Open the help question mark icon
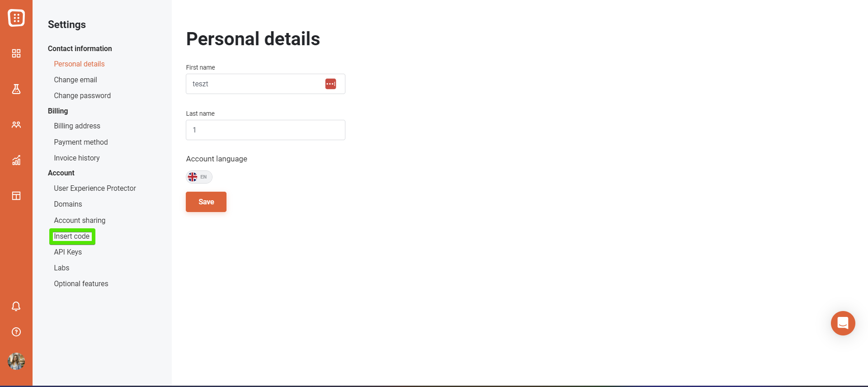Viewport: 868px width, 387px height. click(x=16, y=332)
